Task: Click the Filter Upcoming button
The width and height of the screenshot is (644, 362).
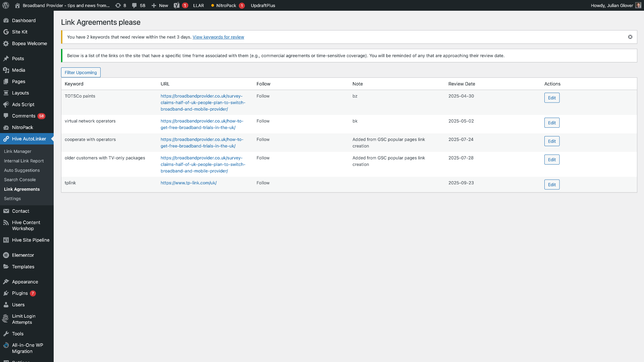Action: pyautogui.click(x=80, y=72)
